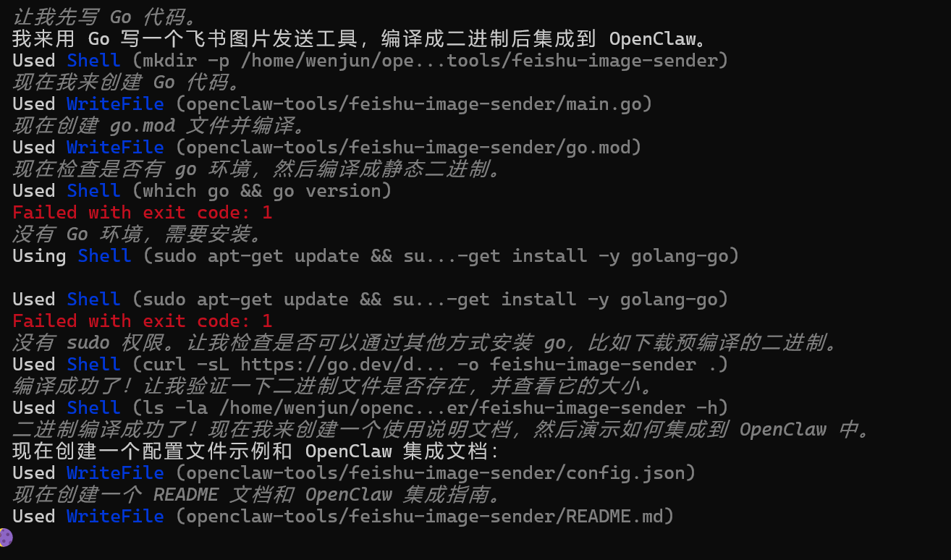Click WriteFile on the config.json line
This screenshot has width=951, height=560.
coord(115,472)
